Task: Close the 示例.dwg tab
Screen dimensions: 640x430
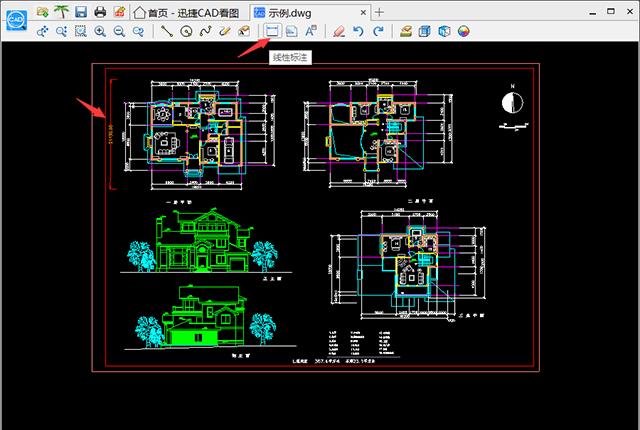Action: [361, 12]
